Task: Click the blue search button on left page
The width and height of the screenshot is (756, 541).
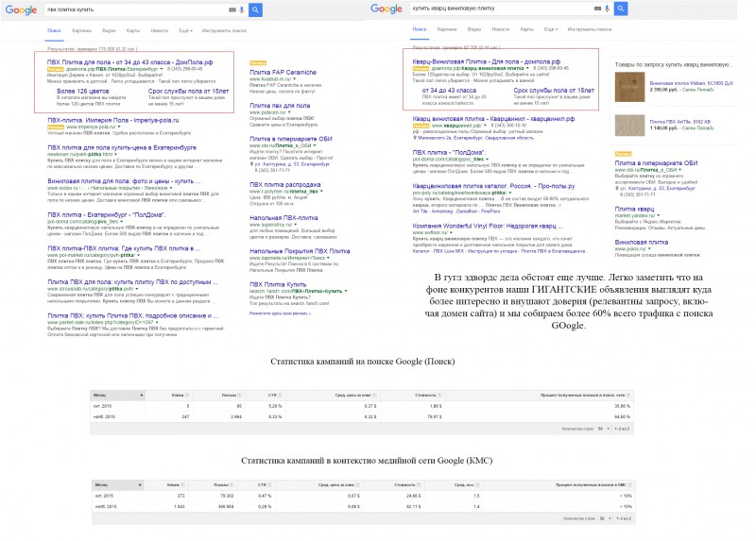Action: (255, 9)
